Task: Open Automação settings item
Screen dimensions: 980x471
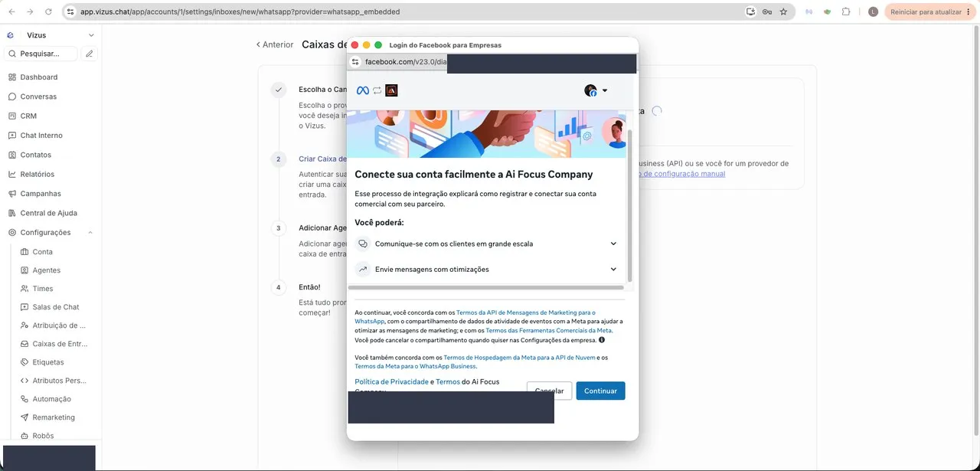Action: coord(51,399)
